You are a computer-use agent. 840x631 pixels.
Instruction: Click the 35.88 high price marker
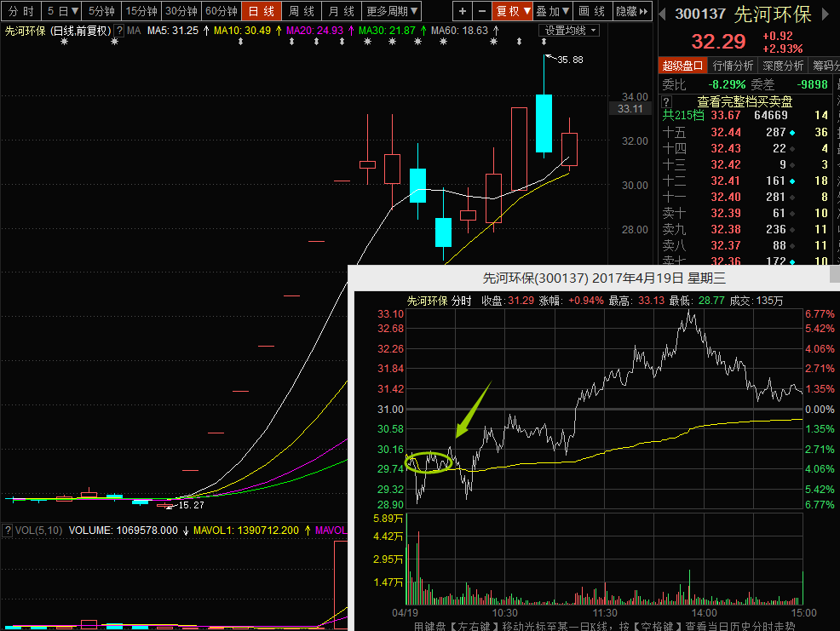pyautogui.click(x=570, y=60)
